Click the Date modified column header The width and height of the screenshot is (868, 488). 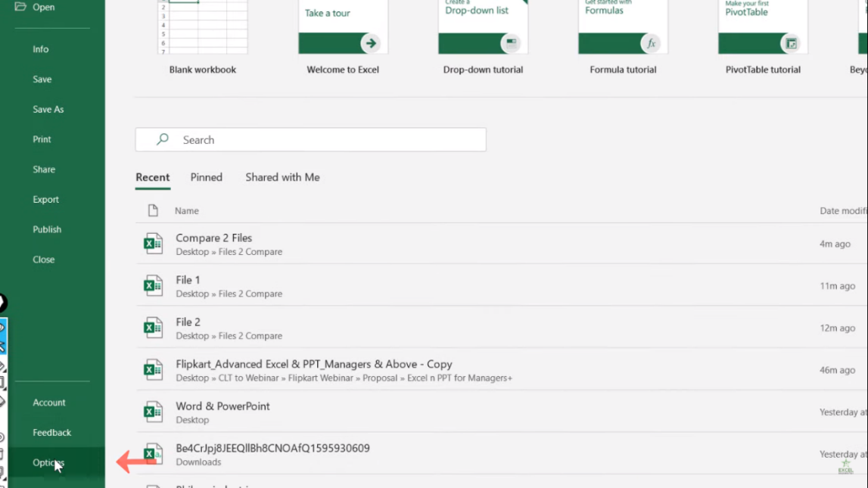843,211
